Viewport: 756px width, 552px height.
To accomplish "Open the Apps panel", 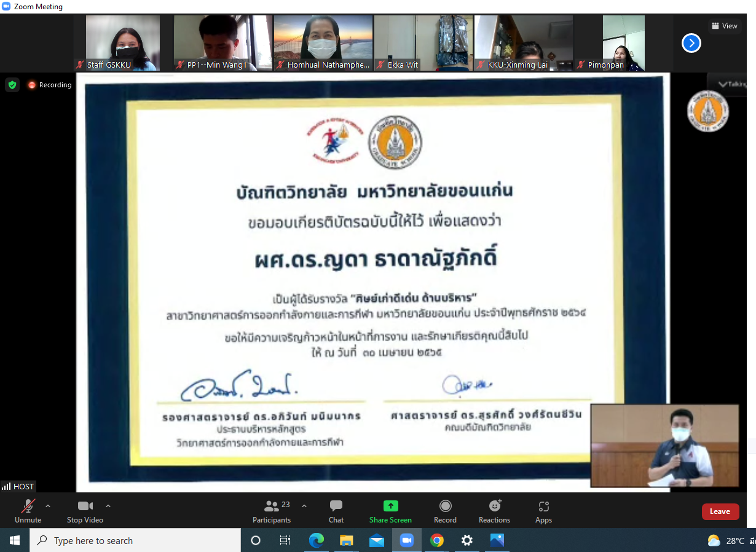I will pos(543,511).
